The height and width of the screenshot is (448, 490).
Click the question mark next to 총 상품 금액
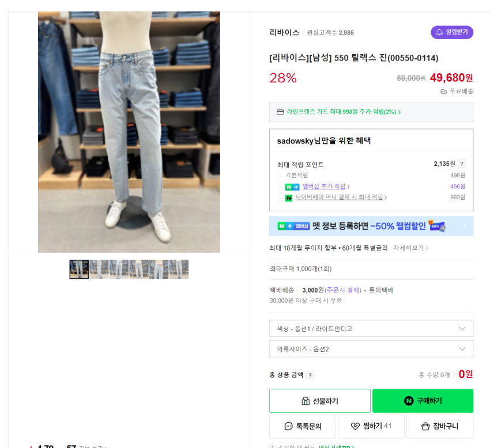pos(310,375)
